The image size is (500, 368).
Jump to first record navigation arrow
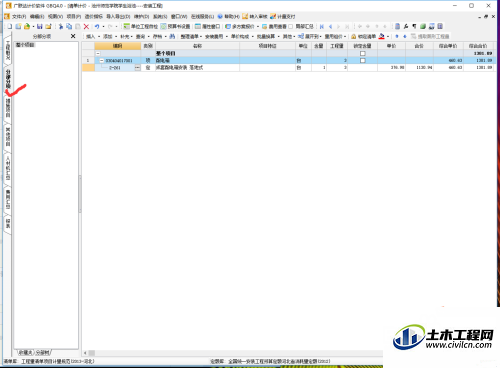pyautogui.click(x=322, y=26)
